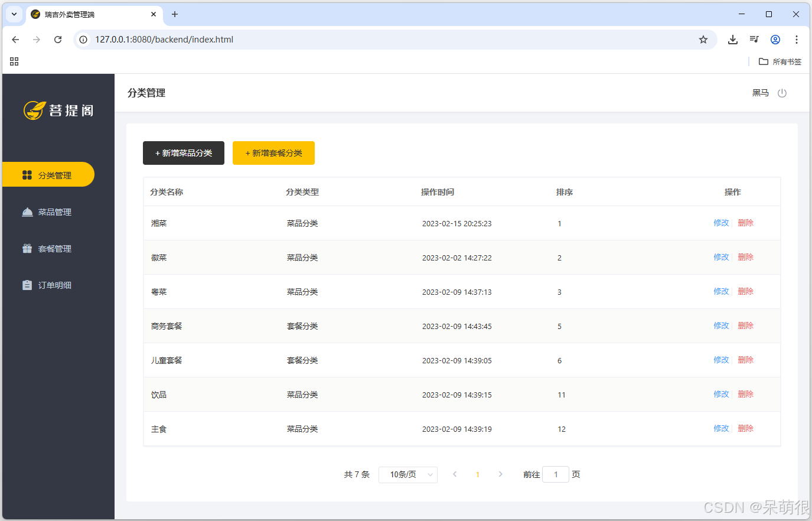Screen dimensions: 812x521
Task: Click the 儿童套餐 category name
Action: 167,360
